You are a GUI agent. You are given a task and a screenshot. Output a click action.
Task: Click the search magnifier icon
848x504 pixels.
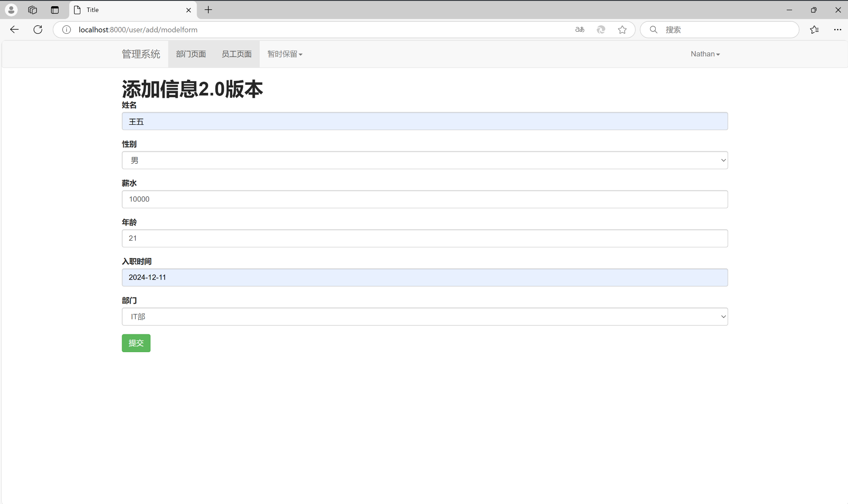654,30
